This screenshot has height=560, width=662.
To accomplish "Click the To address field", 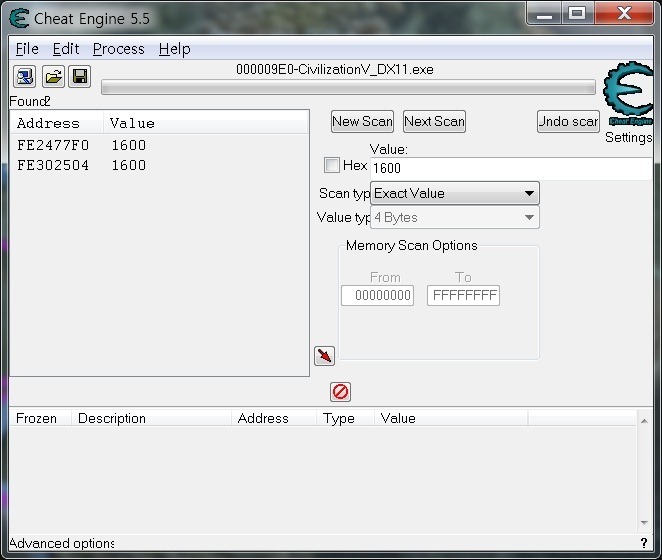I will click(464, 295).
